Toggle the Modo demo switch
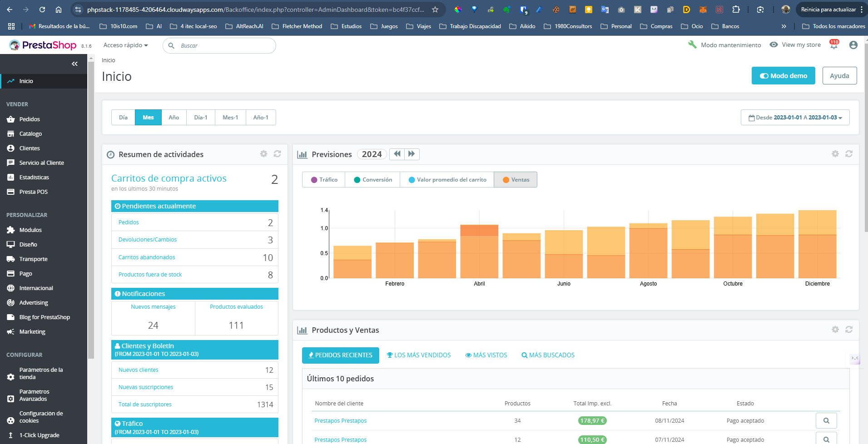This screenshot has height=444, width=868. (x=783, y=76)
